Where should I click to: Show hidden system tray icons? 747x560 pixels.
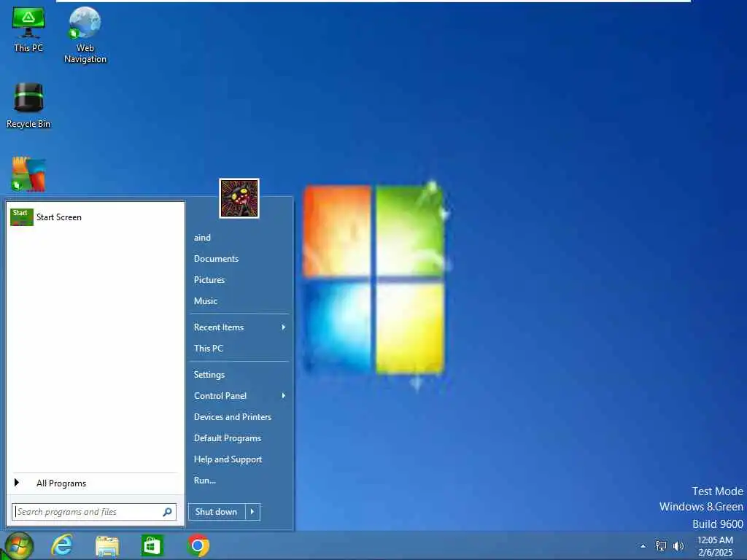643,546
